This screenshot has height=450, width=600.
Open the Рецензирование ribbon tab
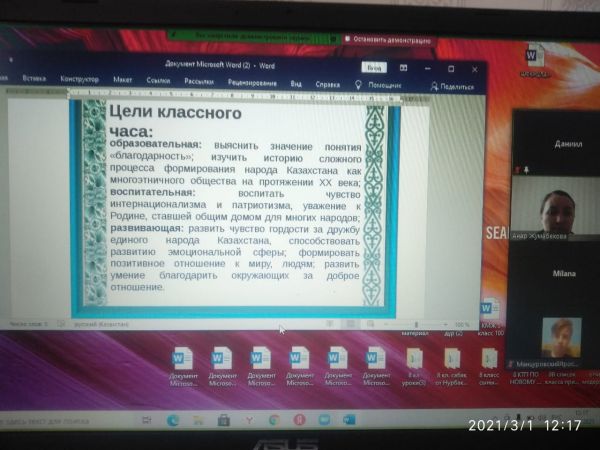pyautogui.click(x=251, y=82)
